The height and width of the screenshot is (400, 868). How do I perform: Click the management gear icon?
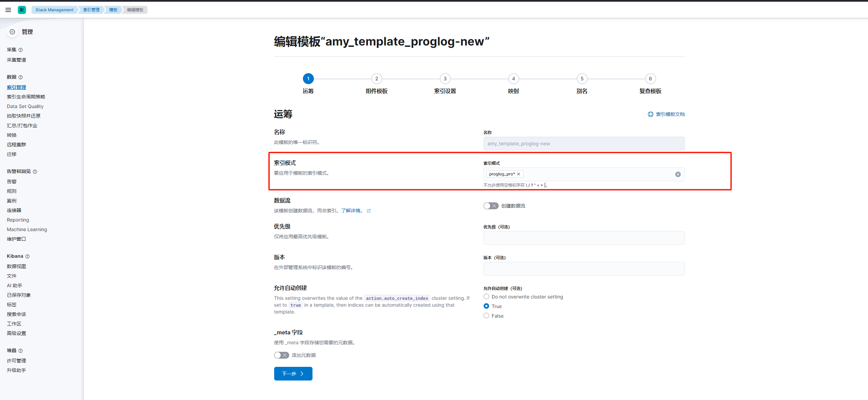click(x=12, y=32)
